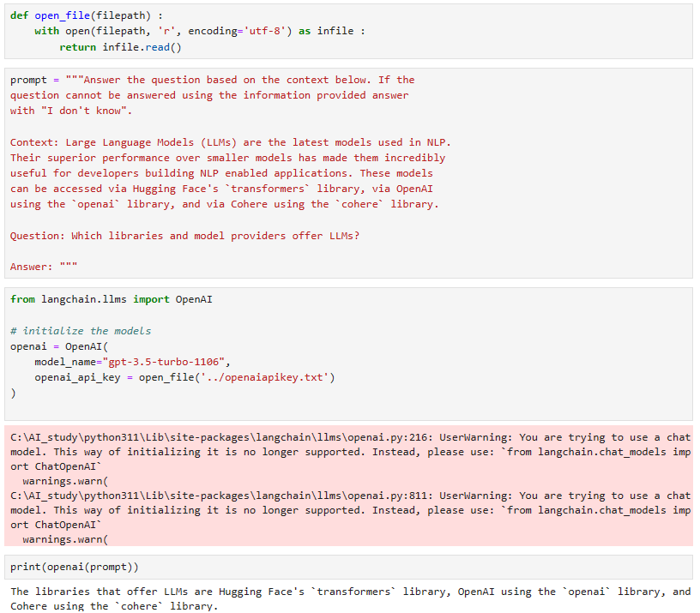700x613 pixels.
Task: Click the encoding='utf-8' argument text
Action: click(239, 31)
